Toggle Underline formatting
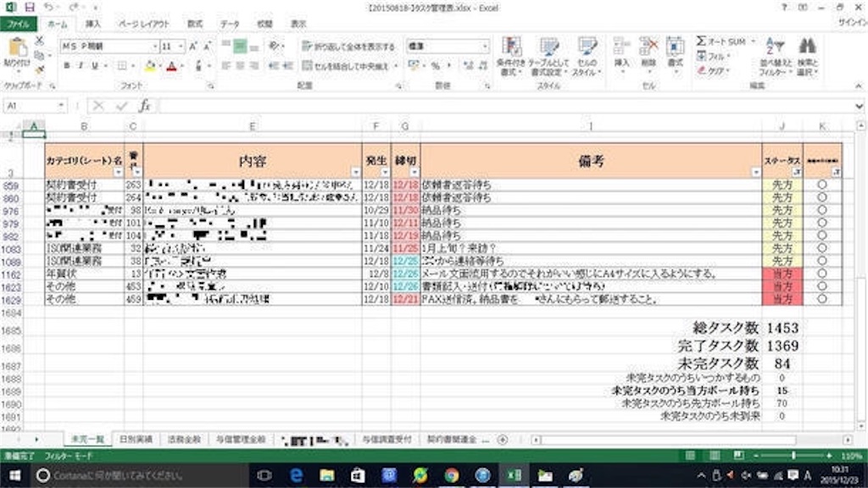The width and height of the screenshot is (868, 488). [95, 66]
